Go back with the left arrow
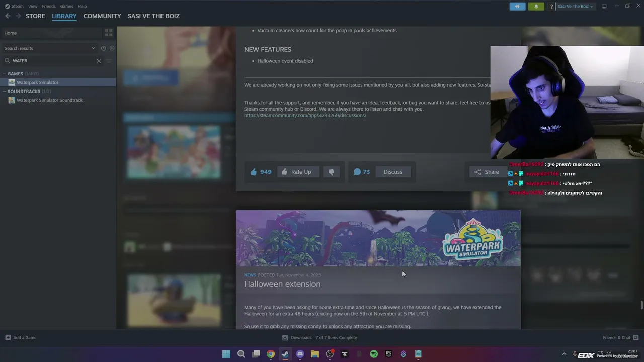644x362 pixels. (x=8, y=16)
